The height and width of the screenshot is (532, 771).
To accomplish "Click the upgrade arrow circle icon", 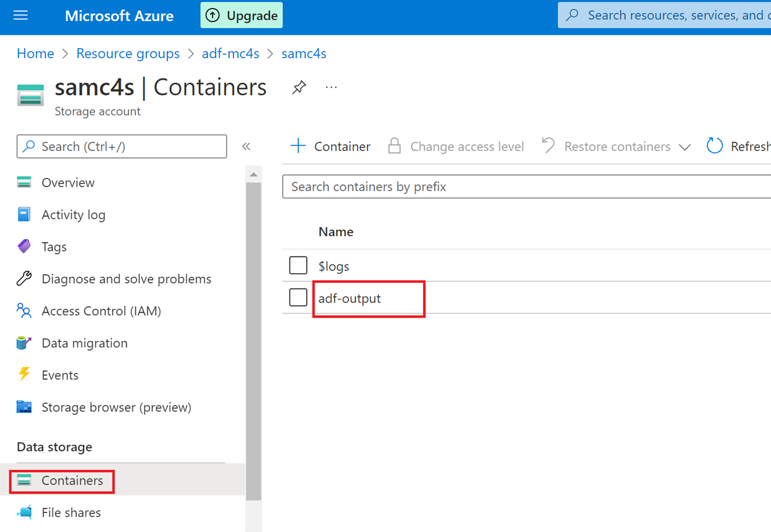I will 213,15.
